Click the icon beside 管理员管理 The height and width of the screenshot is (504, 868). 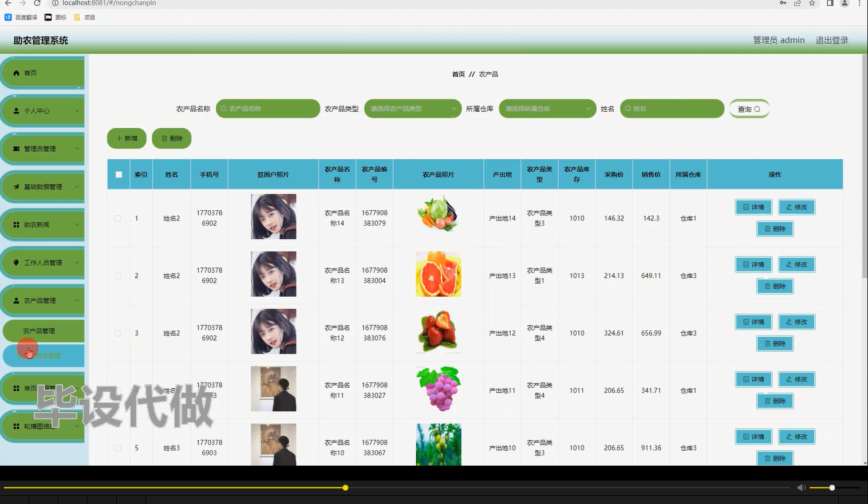(x=17, y=149)
